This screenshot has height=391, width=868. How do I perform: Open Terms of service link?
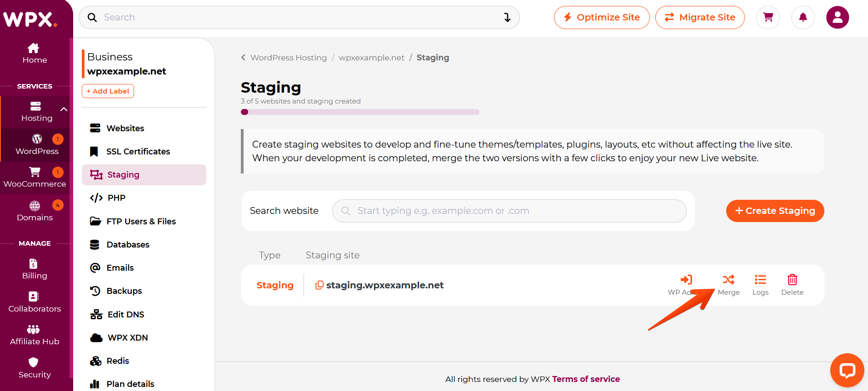coord(586,379)
